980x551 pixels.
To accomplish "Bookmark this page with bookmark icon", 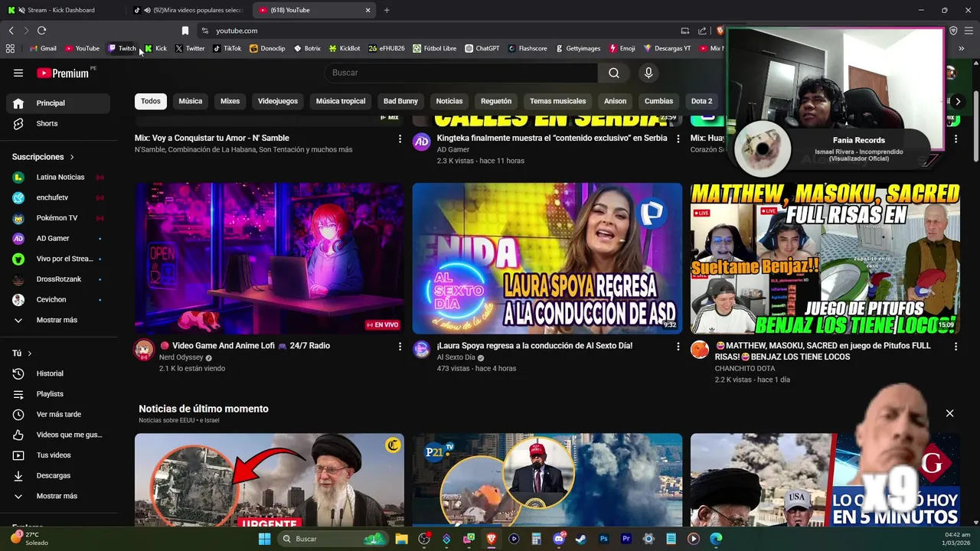I will point(185,31).
